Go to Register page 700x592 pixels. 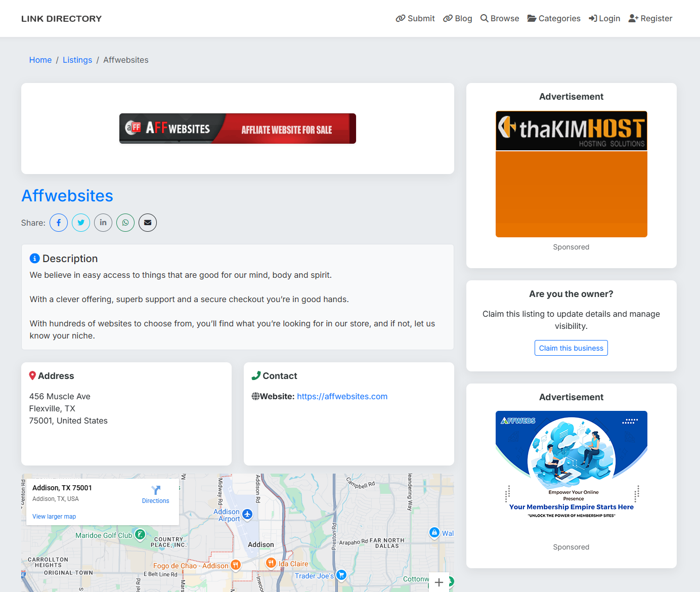click(x=650, y=18)
